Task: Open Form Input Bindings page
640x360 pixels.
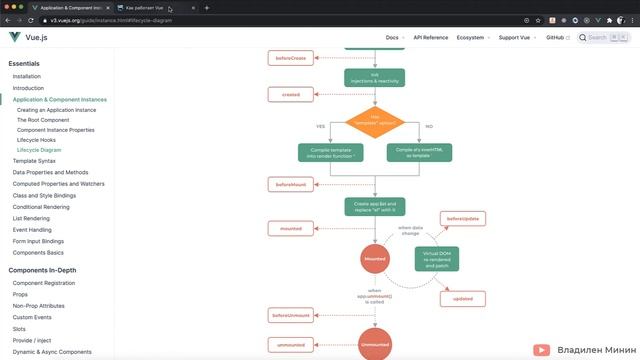Action: [38, 241]
